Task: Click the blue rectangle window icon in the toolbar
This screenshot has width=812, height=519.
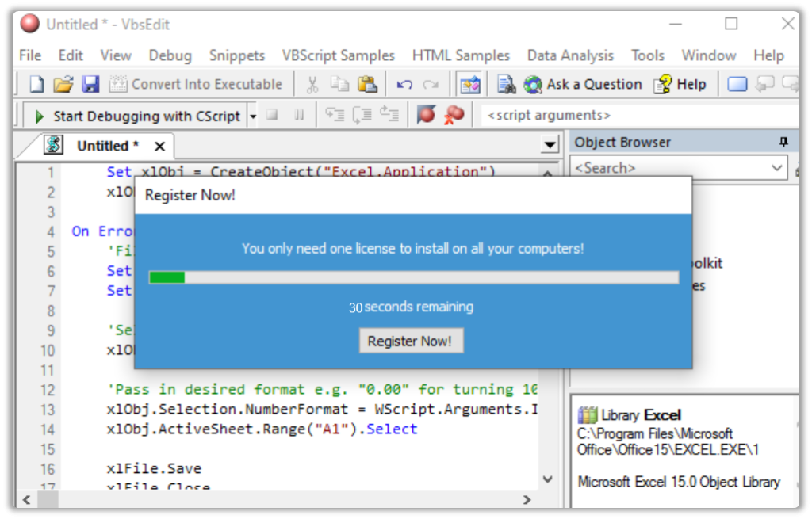Action: 737,84
